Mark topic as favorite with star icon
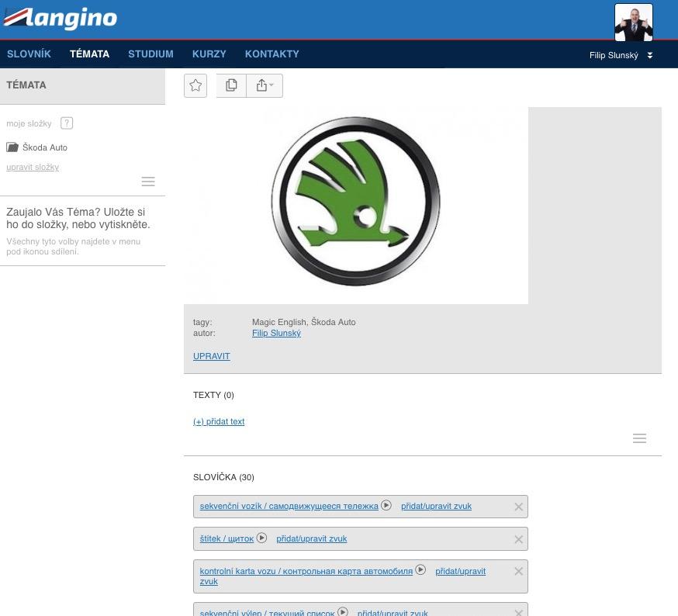 click(x=195, y=85)
